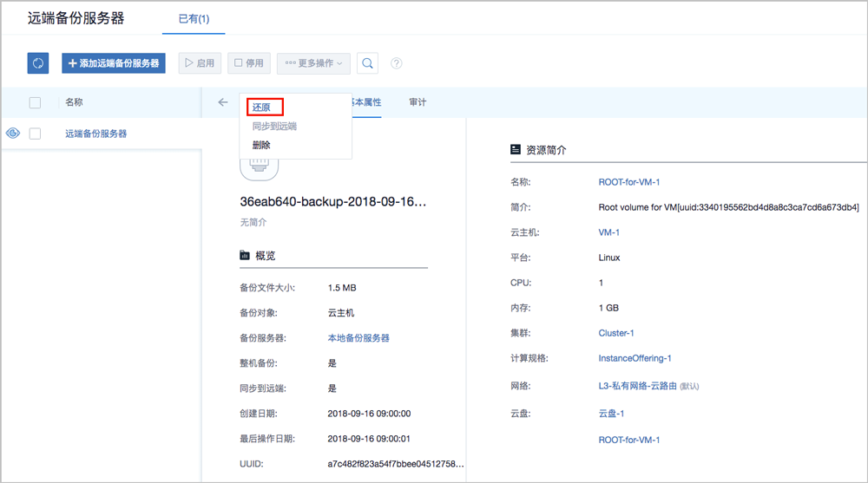The image size is (868, 483).
Task: Click the 云主机 value beside 备份对象
Action: (341, 313)
